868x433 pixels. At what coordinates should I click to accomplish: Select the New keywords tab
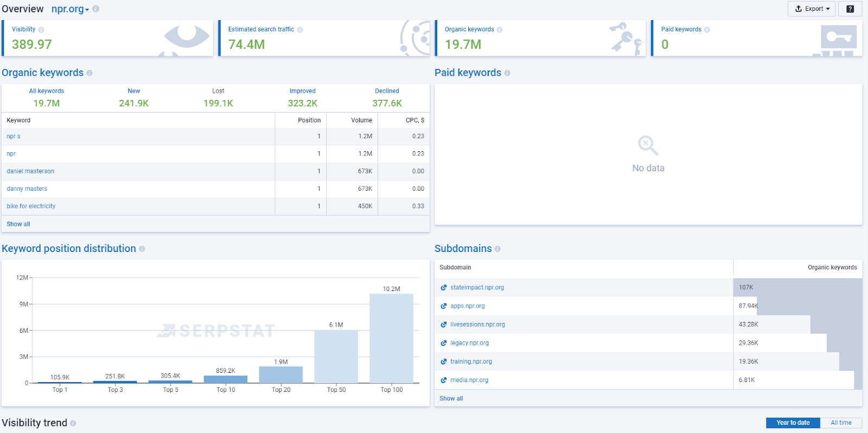[x=133, y=97]
